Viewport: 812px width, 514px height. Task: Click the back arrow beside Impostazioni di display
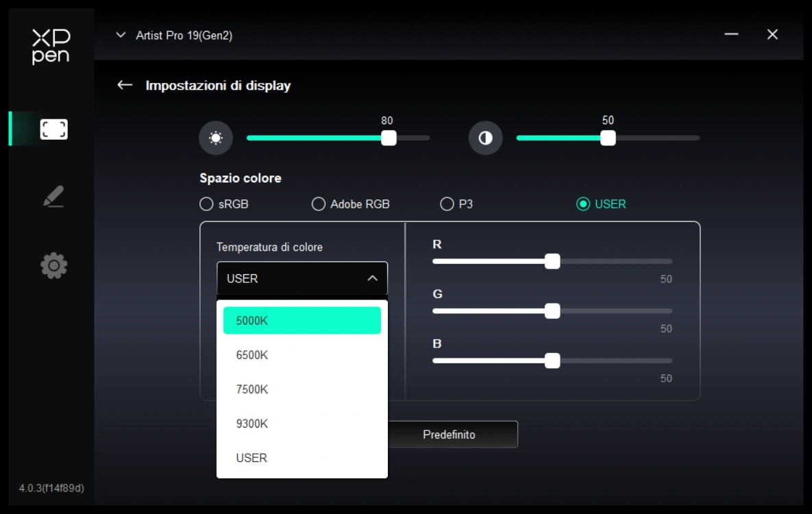point(125,85)
